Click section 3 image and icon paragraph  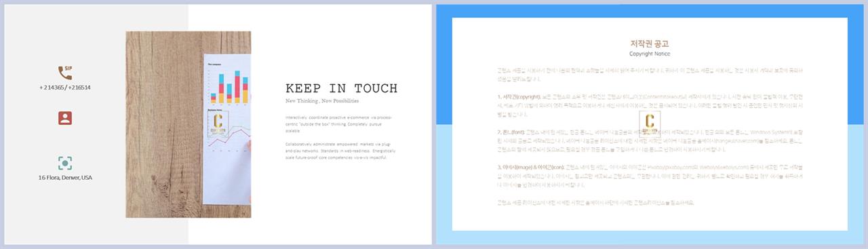[650, 175]
